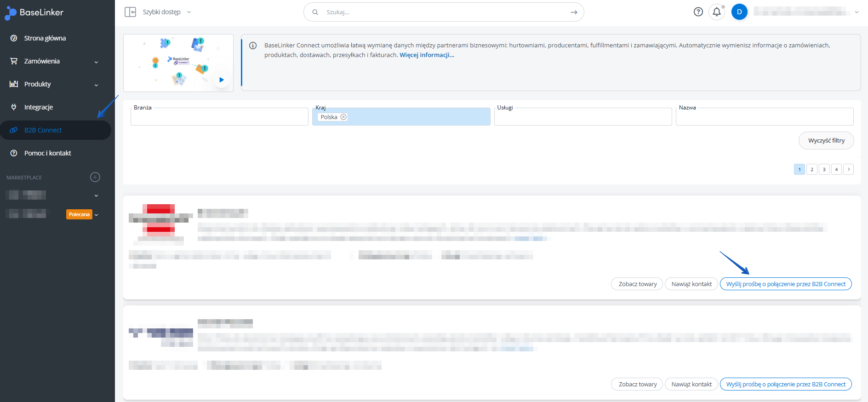Open the account dropdown chevron
The image size is (868, 402).
pyautogui.click(x=857, y=12)
